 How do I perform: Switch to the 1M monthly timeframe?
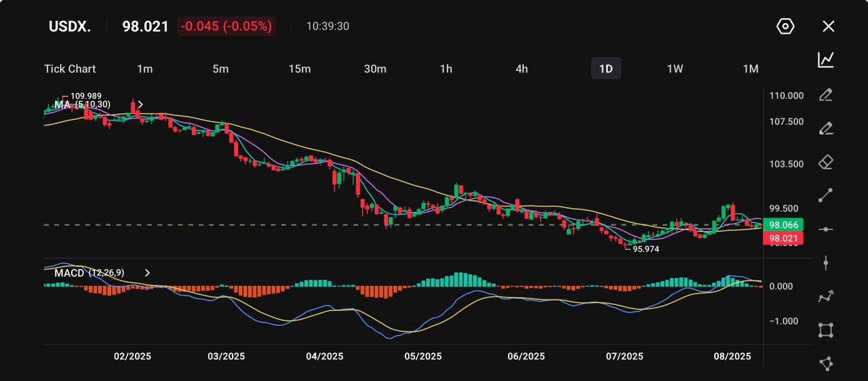click(750, 68)
